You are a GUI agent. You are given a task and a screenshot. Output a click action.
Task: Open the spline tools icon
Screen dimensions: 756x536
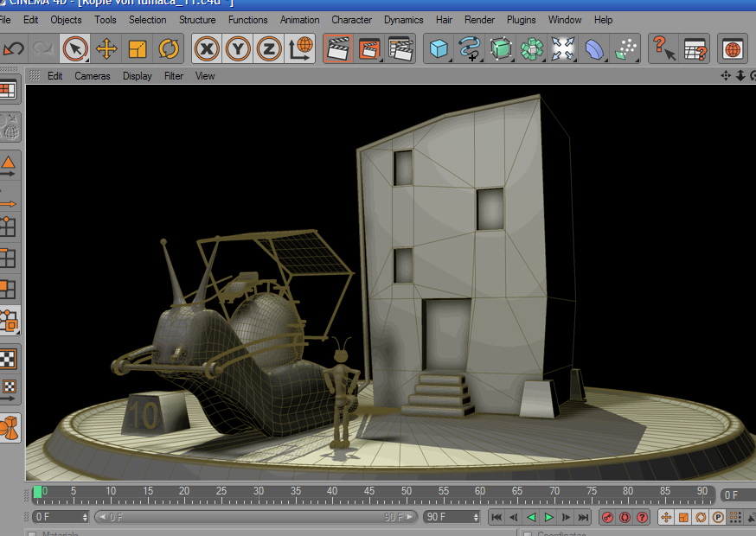tap(470, 49)
